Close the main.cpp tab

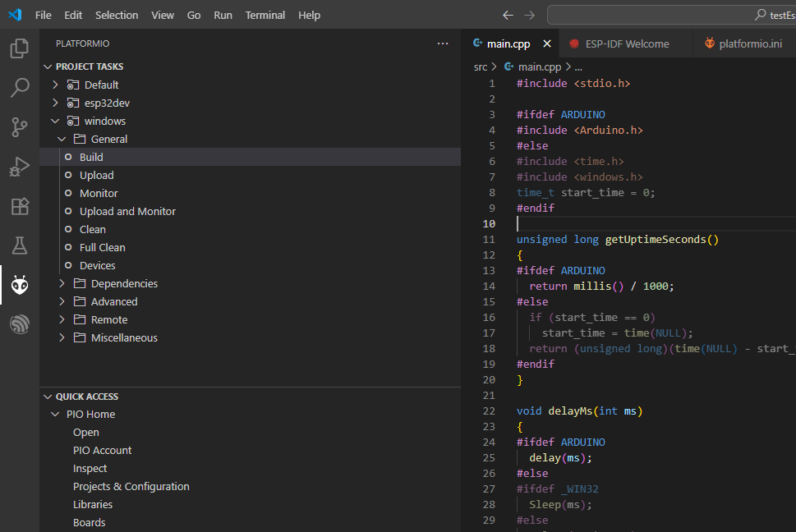point(547,44)
